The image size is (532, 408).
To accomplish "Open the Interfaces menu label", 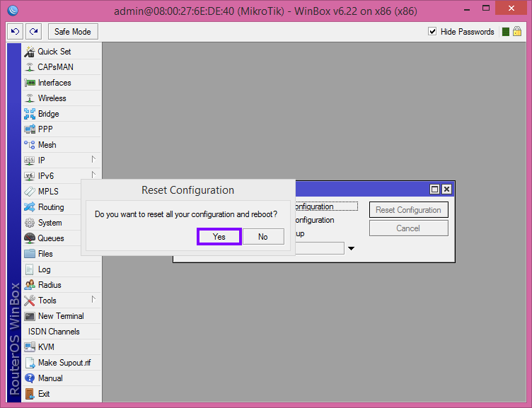I will [x=54, y=83].
